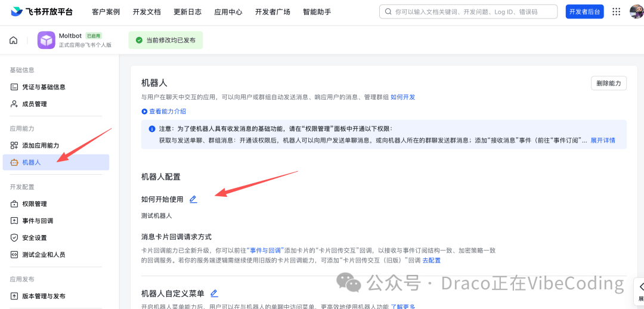Select 权限管理 in the sidebar
644x309 pixels.
tap(34, 204)
